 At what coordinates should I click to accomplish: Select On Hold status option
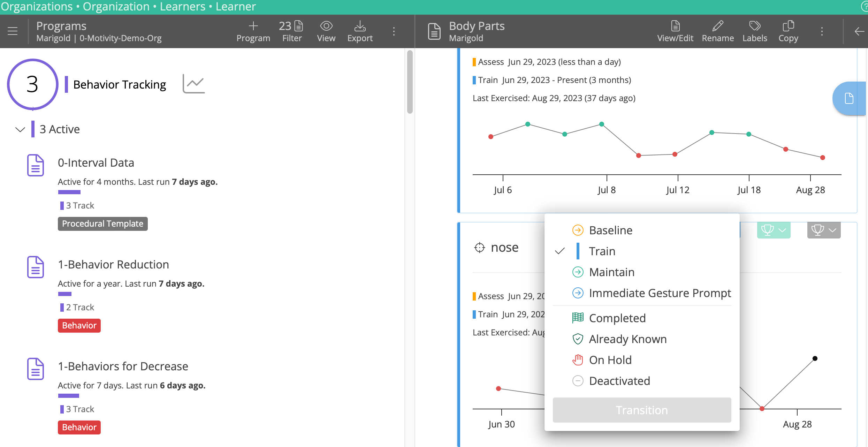tap(642, 360)
